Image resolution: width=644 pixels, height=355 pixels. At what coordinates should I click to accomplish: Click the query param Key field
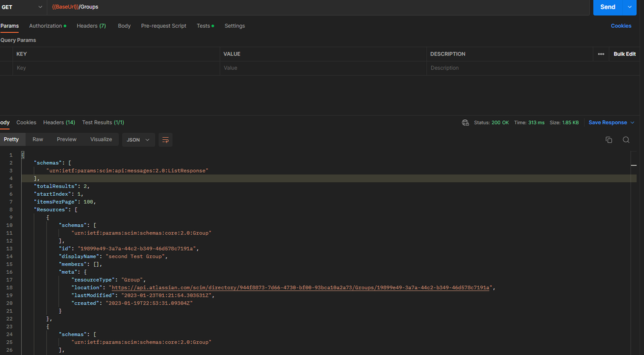pyautogui.click(x=116, y=68)
